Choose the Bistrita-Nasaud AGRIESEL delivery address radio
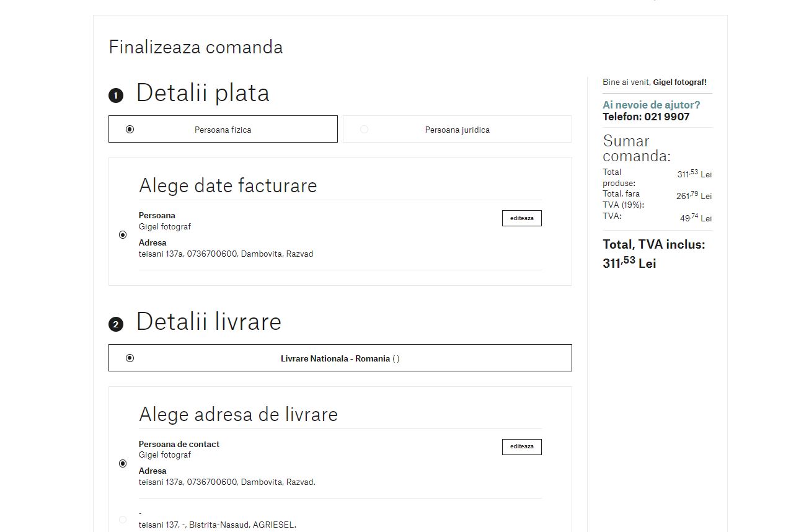The width and height of the screenshot is (809, 532). (123, 520)
